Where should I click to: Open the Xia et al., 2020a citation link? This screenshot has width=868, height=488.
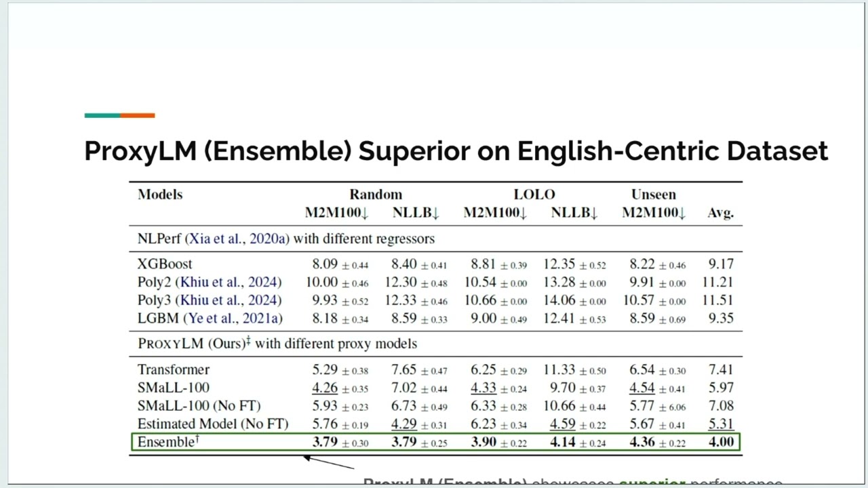pos(238,239)
